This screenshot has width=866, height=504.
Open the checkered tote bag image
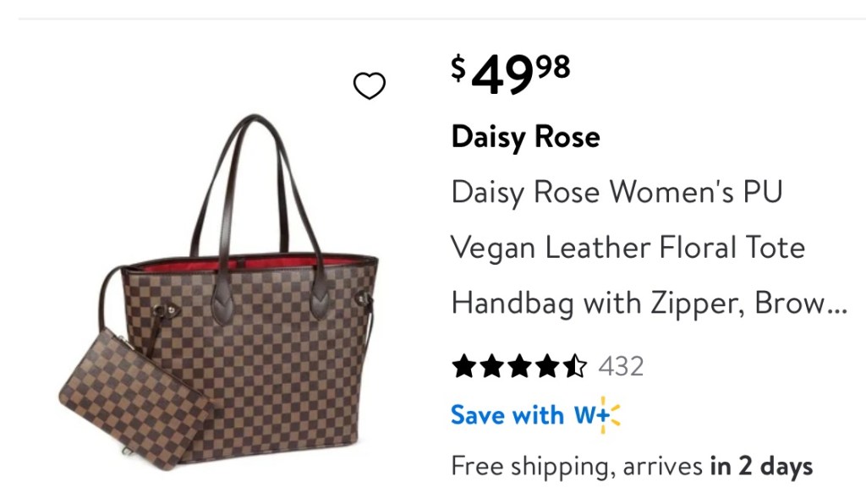(218, 293)
